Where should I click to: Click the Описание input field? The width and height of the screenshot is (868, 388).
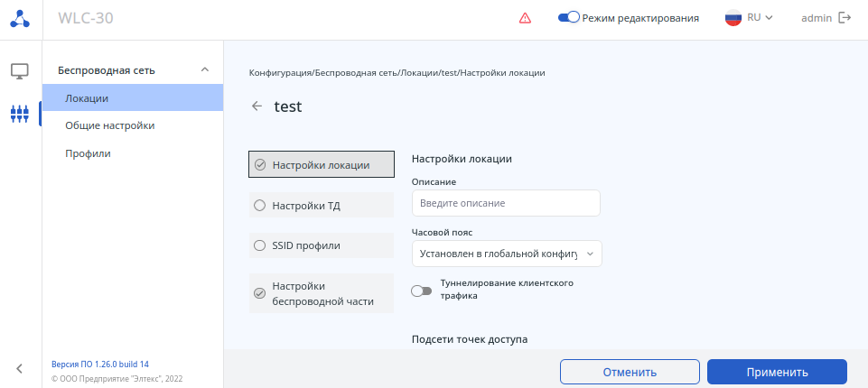[506, 203]
